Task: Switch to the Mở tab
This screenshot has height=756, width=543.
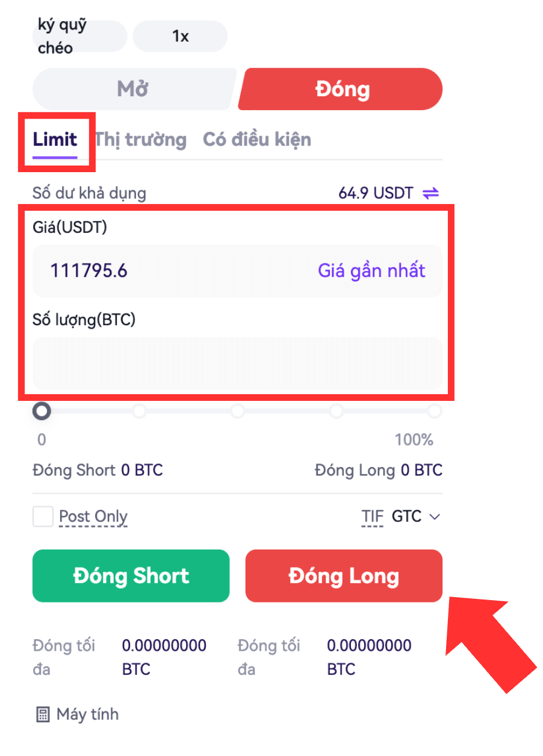Action: 133,89
